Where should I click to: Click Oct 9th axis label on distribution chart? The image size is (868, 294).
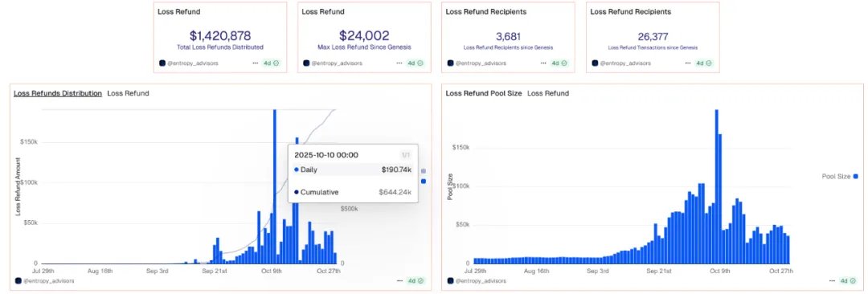tap(272, 272)
